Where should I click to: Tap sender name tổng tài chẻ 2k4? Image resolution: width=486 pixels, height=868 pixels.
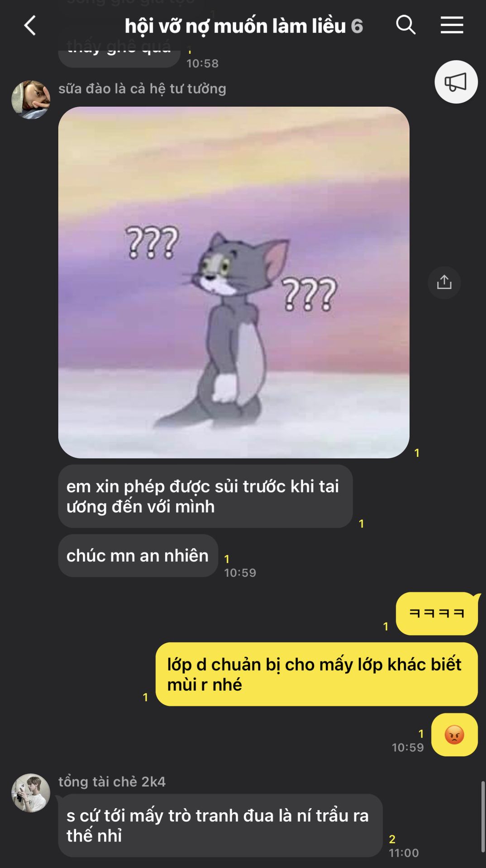coord(112,782)
